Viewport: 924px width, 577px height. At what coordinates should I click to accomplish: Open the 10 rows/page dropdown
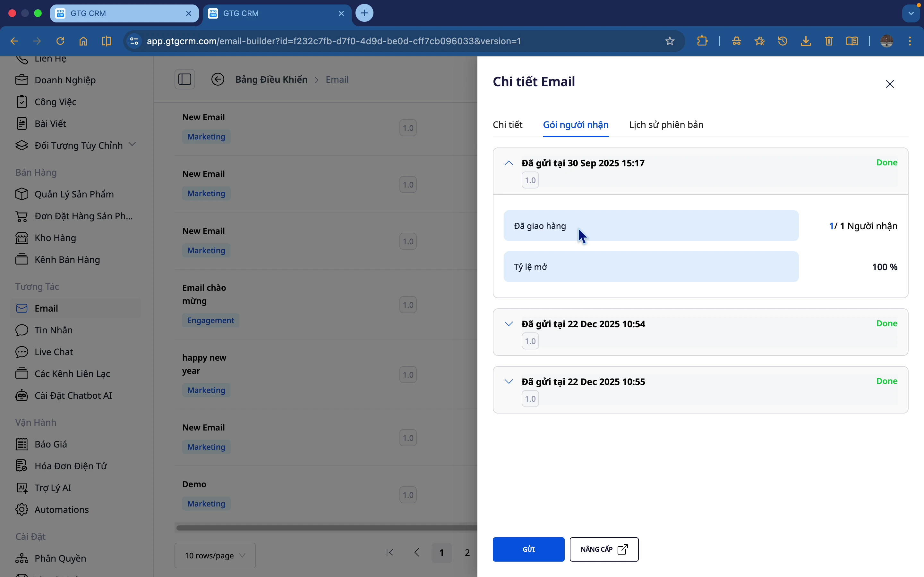tap(215, 555)
